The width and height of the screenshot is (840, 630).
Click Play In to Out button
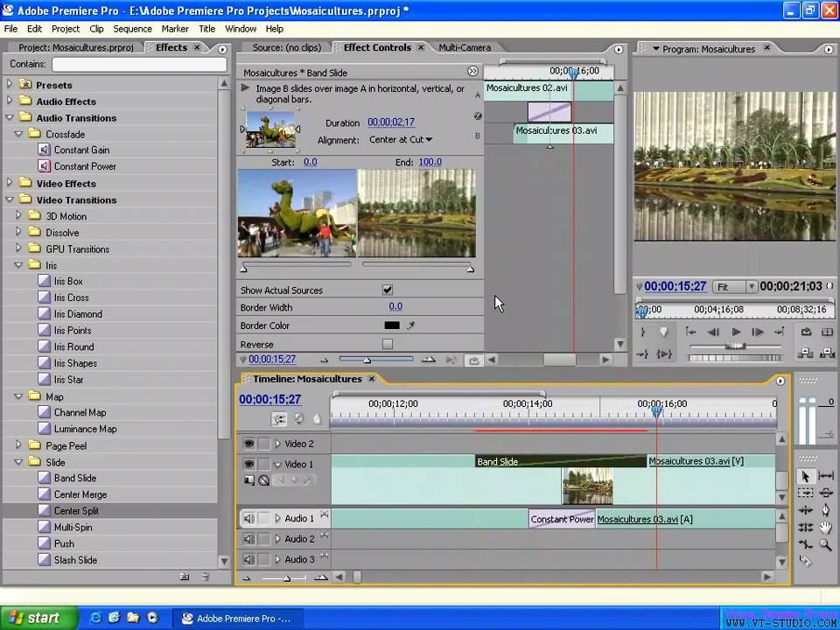pyautogui.click(x=664, y=353)
